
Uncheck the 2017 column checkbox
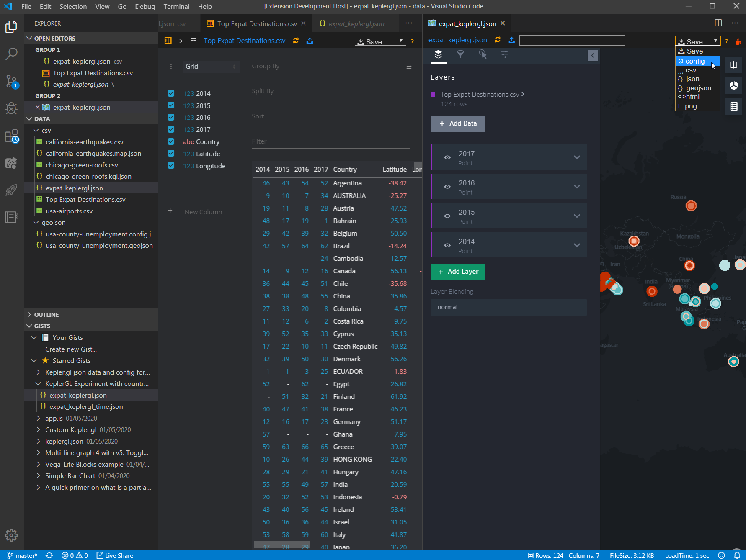coord(171,129)
